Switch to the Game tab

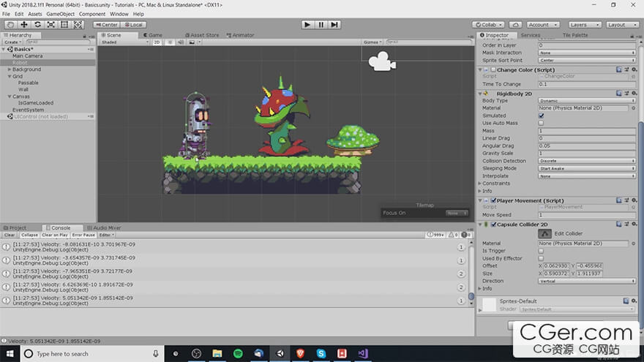point(153,35)
